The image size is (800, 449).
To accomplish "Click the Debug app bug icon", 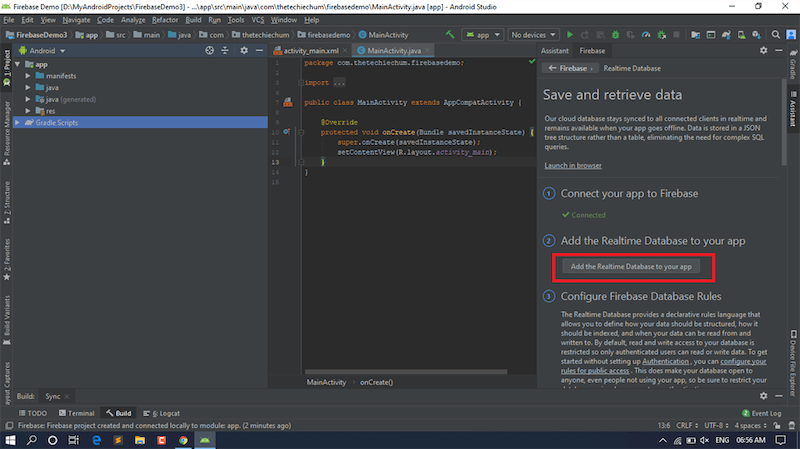I will click(x=614, y=34).
